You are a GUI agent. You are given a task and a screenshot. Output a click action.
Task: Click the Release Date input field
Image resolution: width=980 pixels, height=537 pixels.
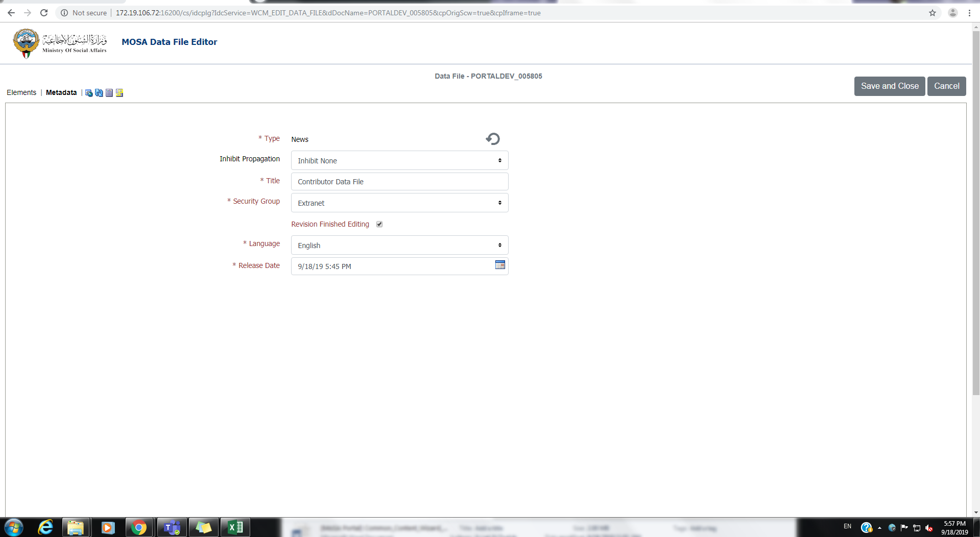point(391,266)
